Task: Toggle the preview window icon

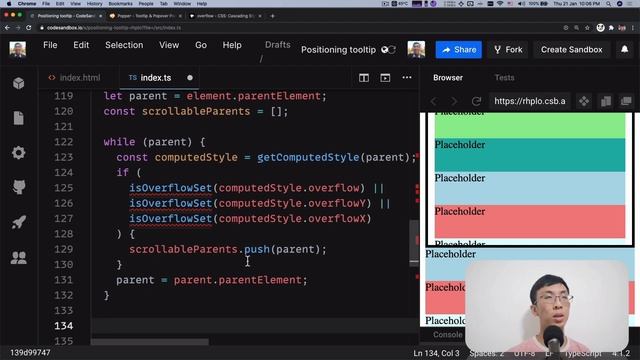Action: [x=385, y=78]
